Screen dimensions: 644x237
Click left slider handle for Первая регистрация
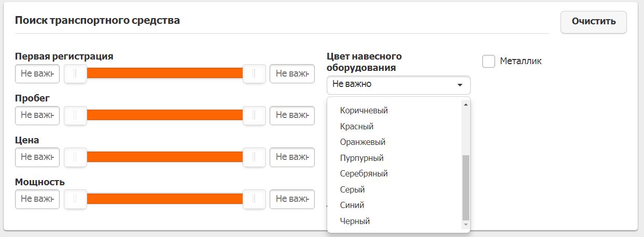[75, 74]
